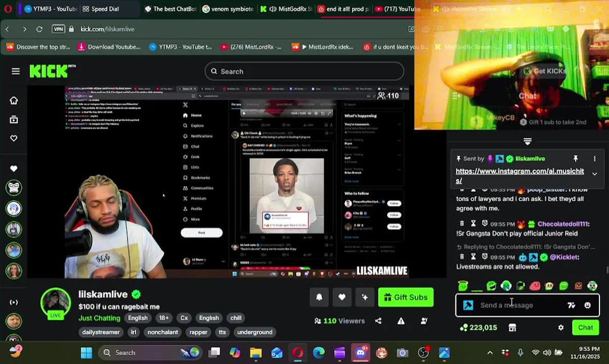Open the gorilla-avatar channel in sidebar

coord(14,188)
